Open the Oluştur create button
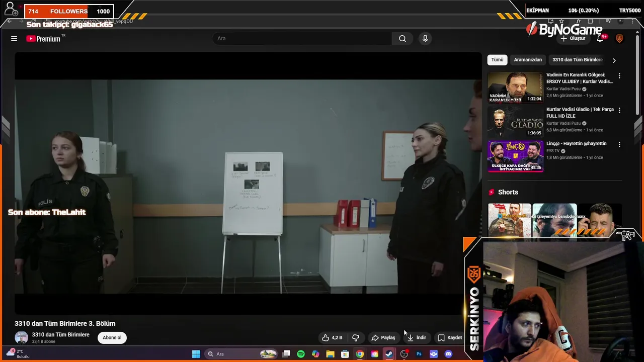Viewport: 644px width, 362px height. click(x=573, y=39)
